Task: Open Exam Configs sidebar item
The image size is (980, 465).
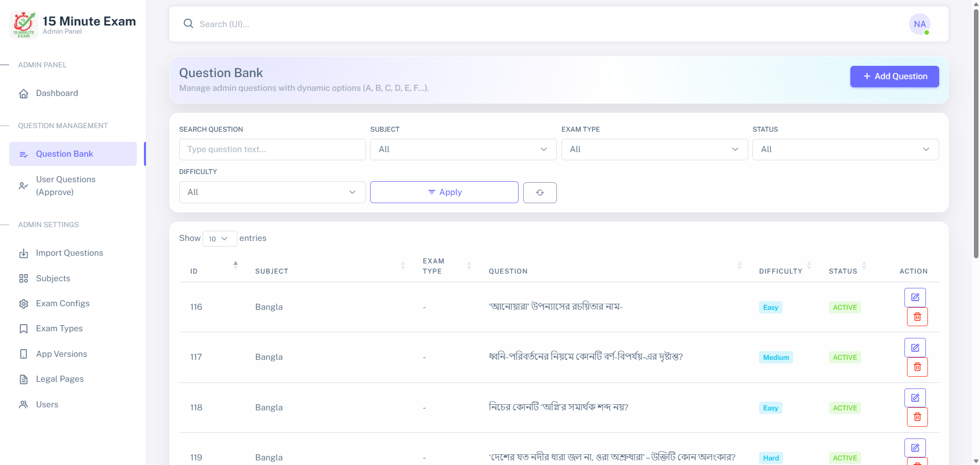Action: pyautogui.click(x=73, y=304)
